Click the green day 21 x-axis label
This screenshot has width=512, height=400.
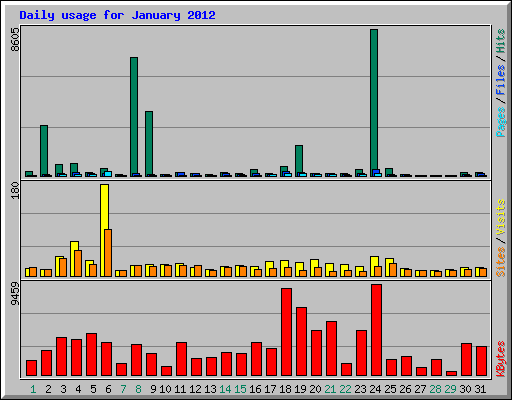[x=330, y=389]
